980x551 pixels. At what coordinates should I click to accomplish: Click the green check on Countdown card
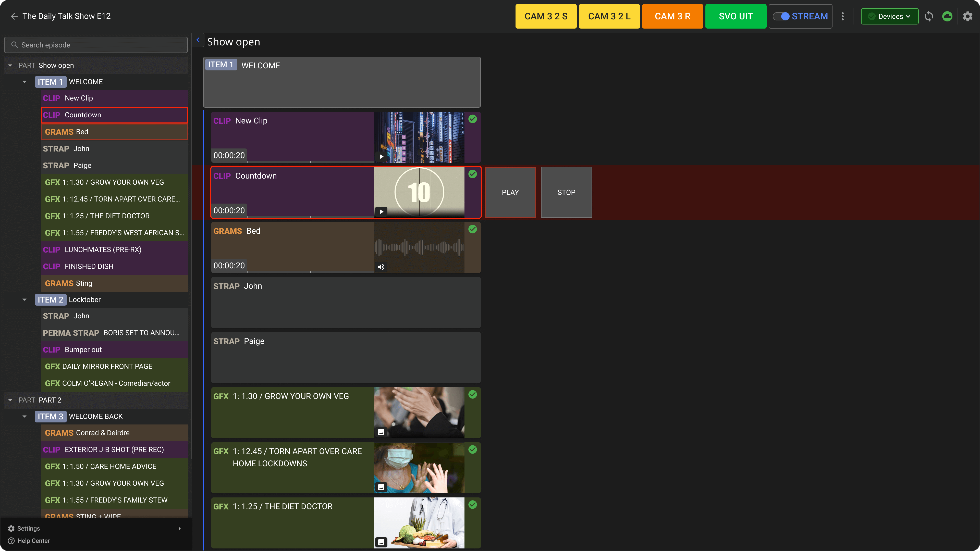[x=472, y=174]
